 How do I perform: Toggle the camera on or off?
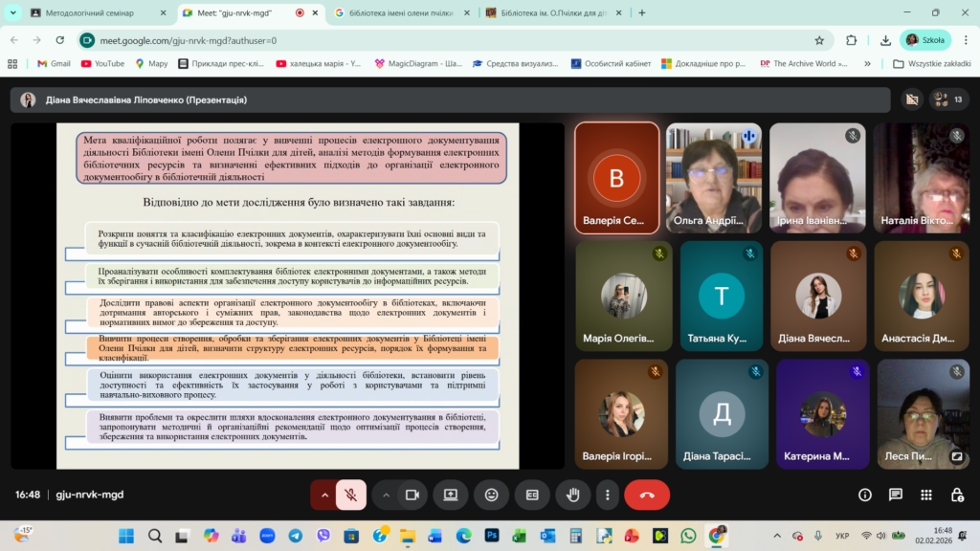click(412, 495)
